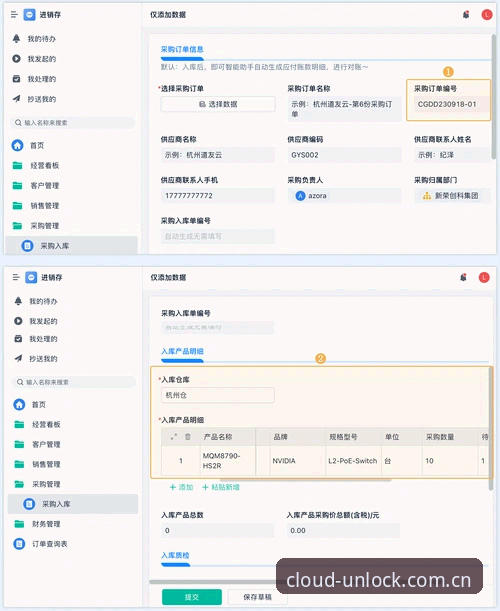Open 我的待办 bell icon in upper screenshot
The width and height of the screenshot is (500, 611).
tap(16, 39)
